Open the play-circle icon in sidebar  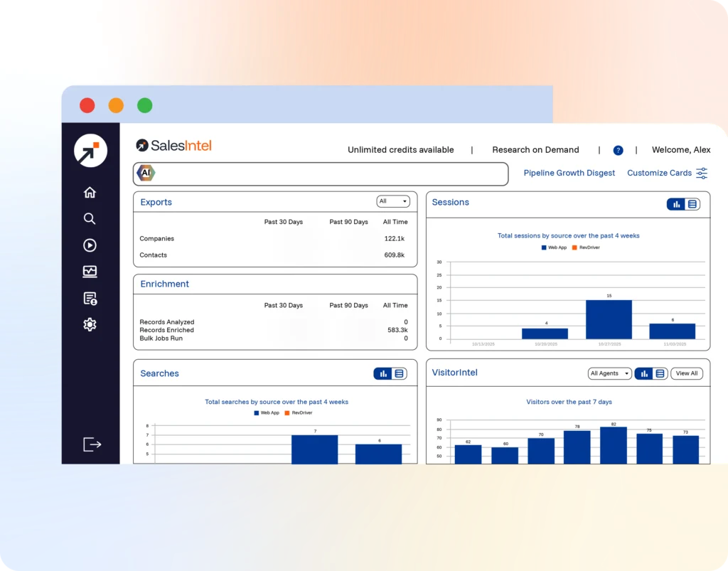tap(90, 245)
